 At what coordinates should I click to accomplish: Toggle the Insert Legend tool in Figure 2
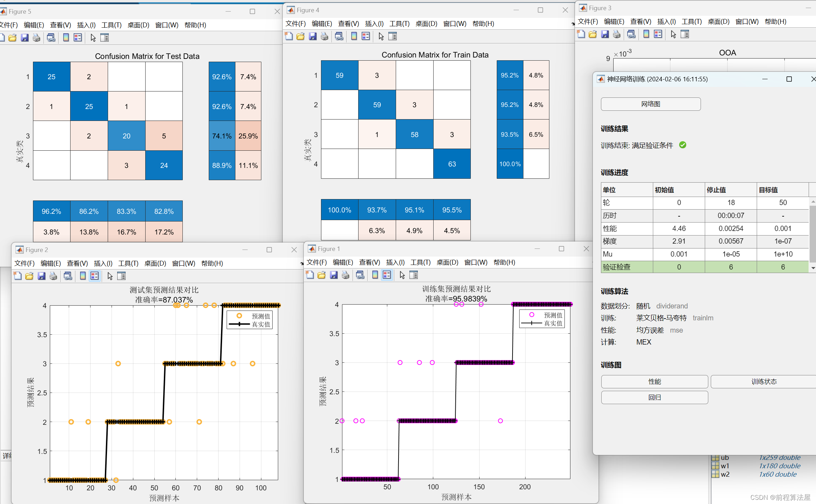94,276
